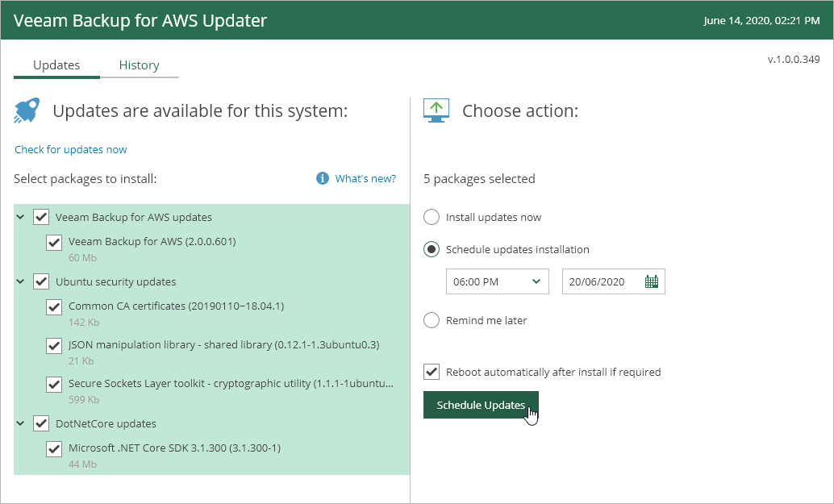The height and width of the screenshot is (504, 834).
Task: Switch to the Updates tab
Action: coord(56,65)
